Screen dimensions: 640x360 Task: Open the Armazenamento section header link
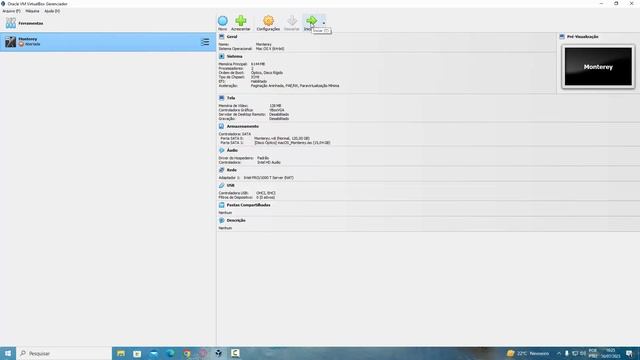pyautogui.click(x=242, y=127)
